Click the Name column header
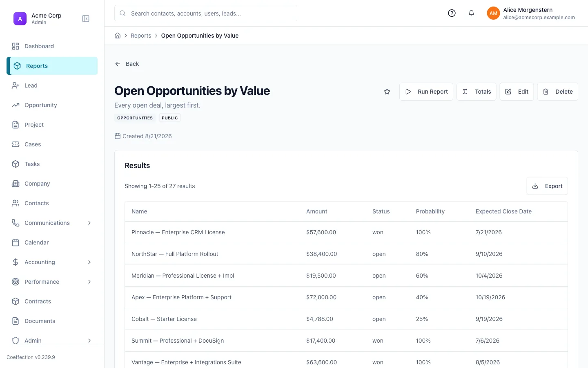Image resolution: width=588 pixels, height=368 pixels. (139, 211)
